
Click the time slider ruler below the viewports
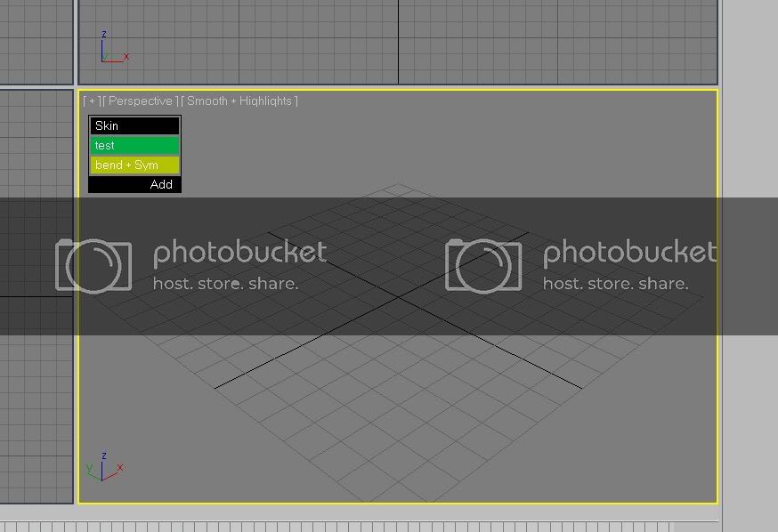coord(356,526)
